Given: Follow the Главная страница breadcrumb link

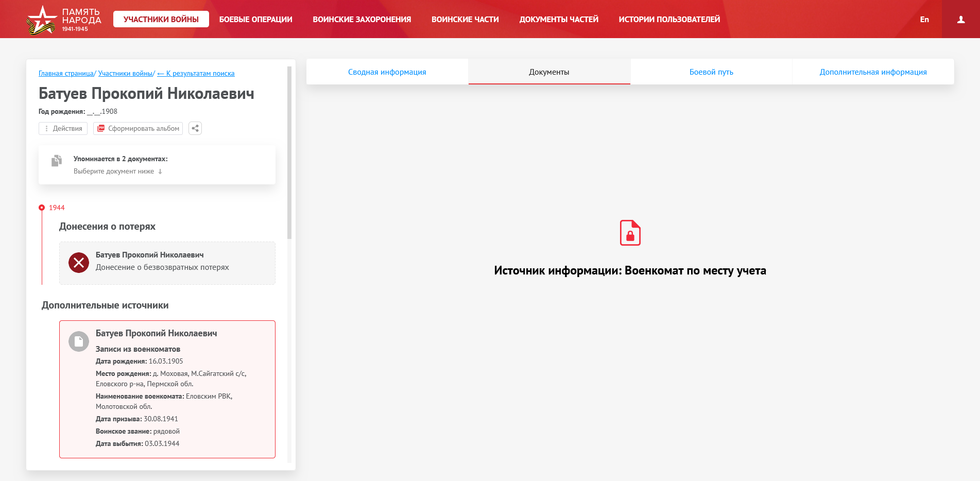Looking at the screenshot, I should tap(66, 73).
